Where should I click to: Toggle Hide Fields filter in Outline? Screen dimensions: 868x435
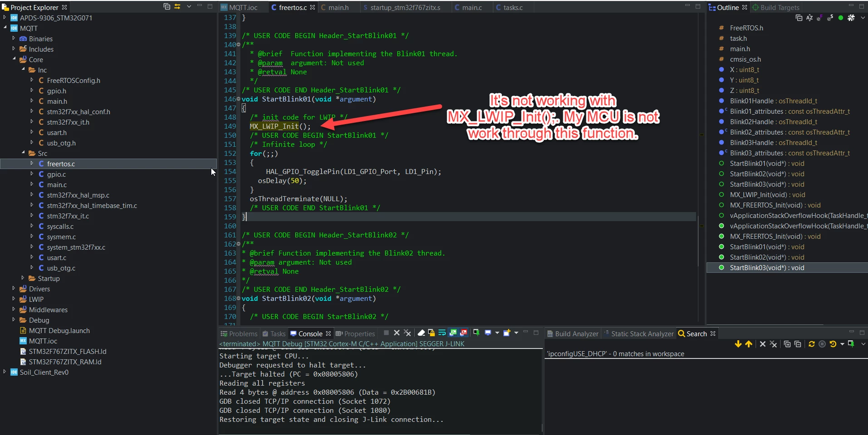820,18
